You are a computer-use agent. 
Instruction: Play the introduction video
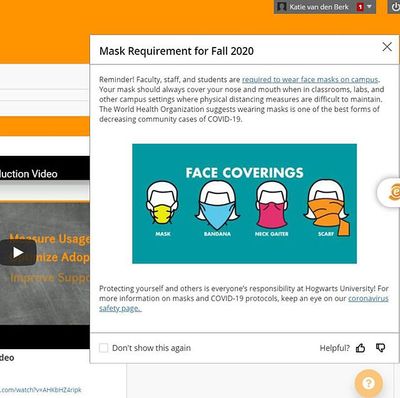[18, 253]
